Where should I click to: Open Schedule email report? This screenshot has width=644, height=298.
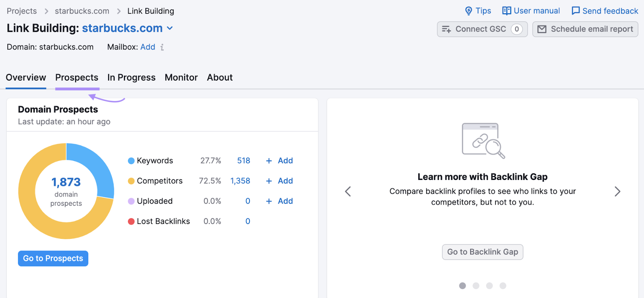(585, 29)
